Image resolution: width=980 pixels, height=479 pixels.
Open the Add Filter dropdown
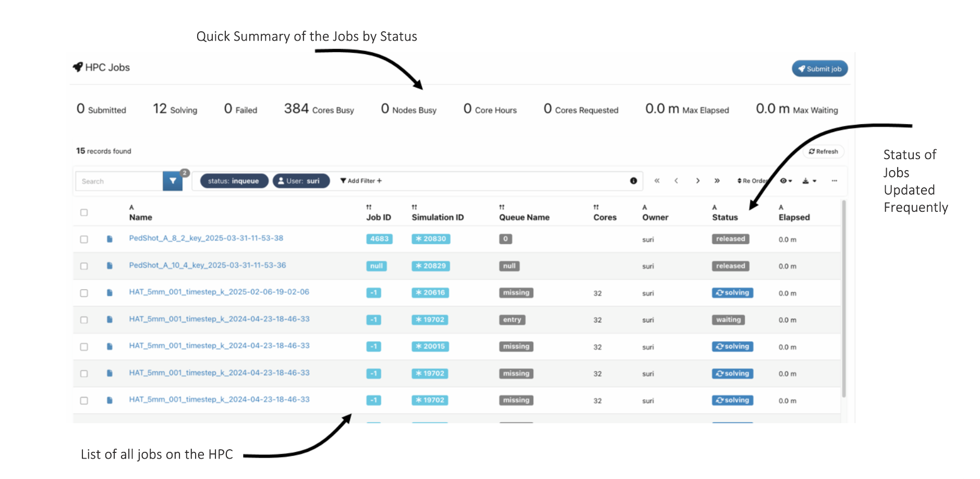361,181
